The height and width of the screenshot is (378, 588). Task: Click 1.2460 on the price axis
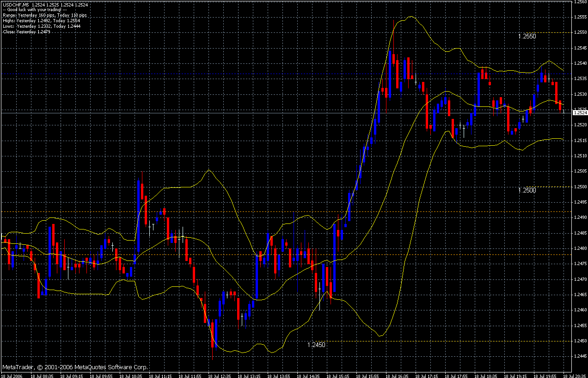click(581, 310)
